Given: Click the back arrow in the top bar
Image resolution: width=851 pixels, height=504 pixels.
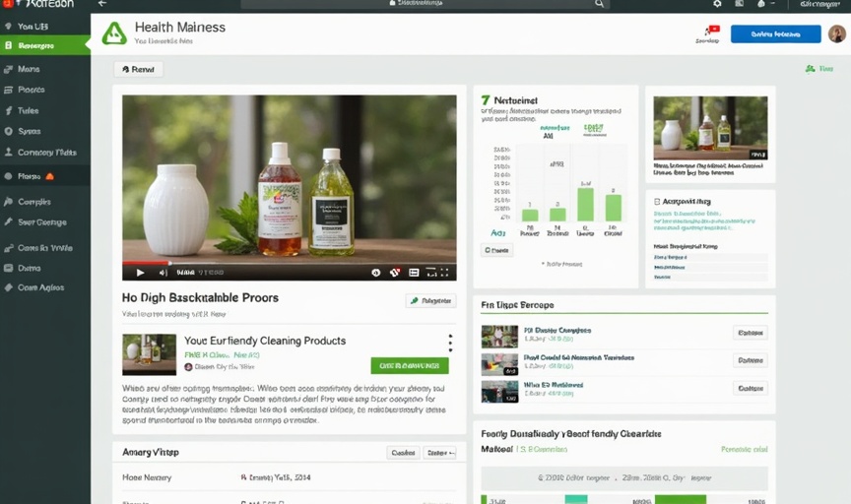Looking at the screenshot, I should point(102,4).
